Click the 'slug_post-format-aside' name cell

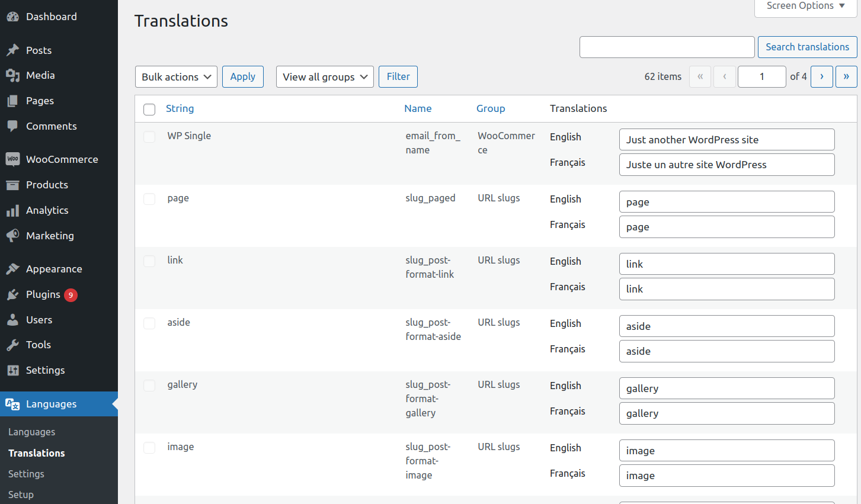[433, 329]
